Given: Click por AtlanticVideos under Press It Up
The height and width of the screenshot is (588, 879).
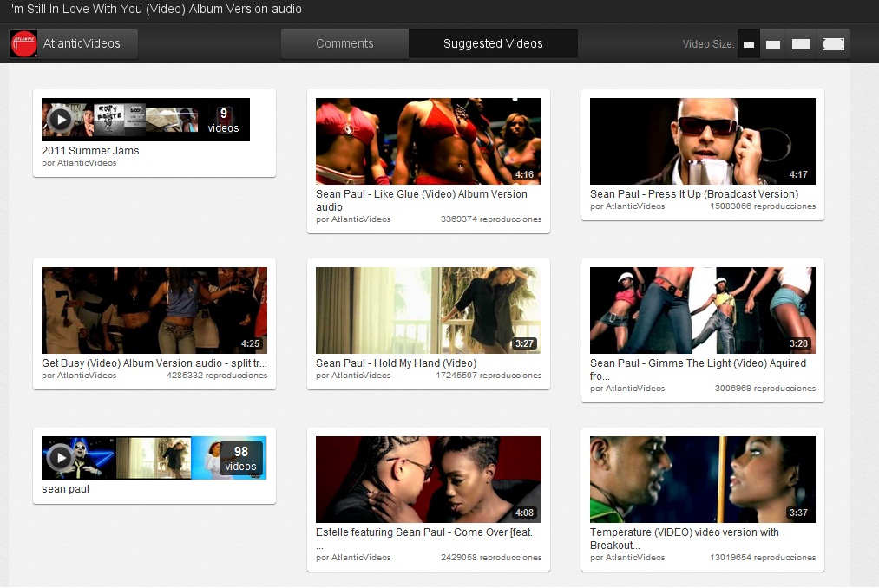Looking at the screenshot, I should pyautogui.click(x=627, y=206).
